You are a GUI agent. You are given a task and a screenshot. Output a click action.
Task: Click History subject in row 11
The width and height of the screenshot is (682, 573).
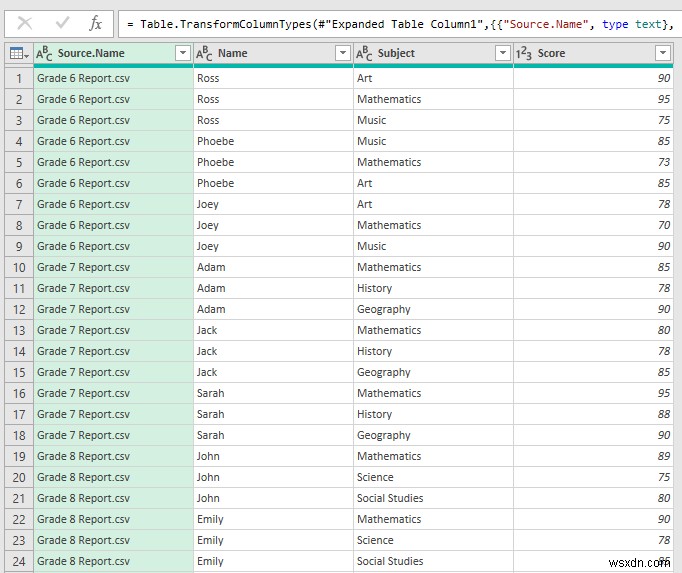pos(433,288)
